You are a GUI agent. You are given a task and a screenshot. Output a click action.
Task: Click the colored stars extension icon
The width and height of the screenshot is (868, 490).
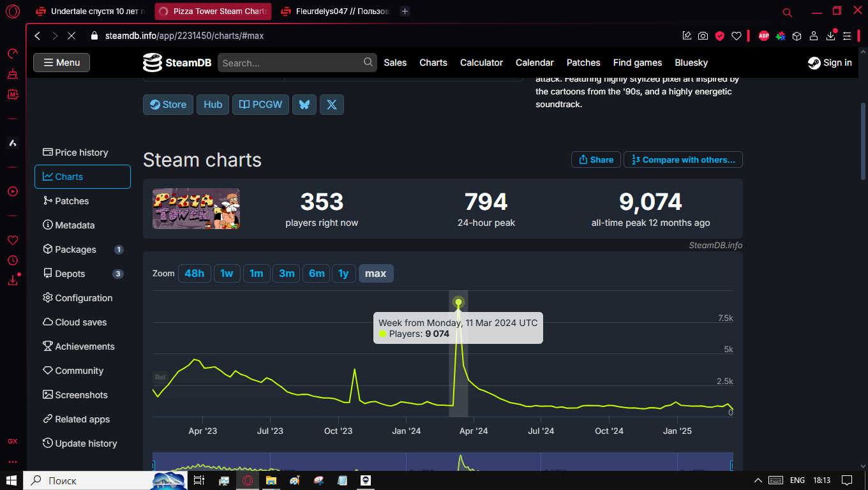point(780,36)
